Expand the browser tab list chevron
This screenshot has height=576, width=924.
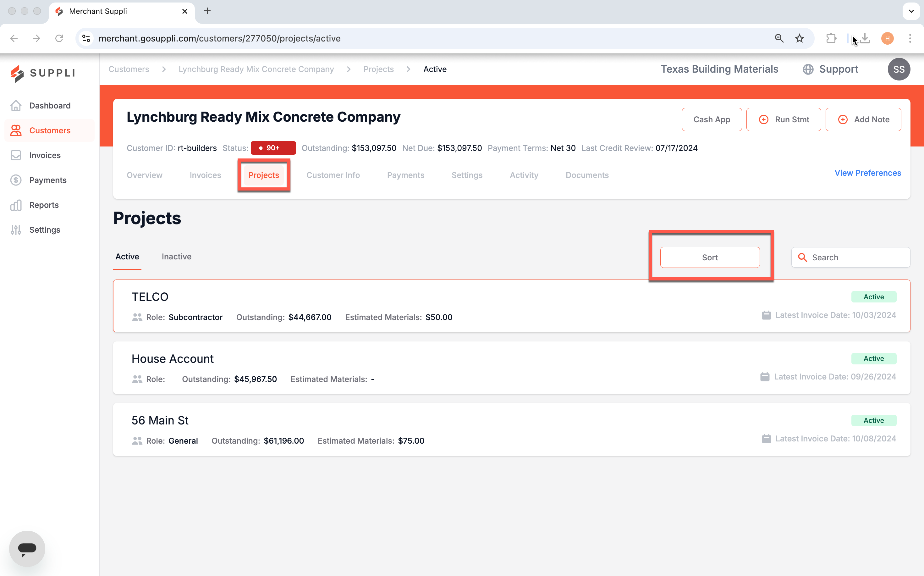(911, 11)
